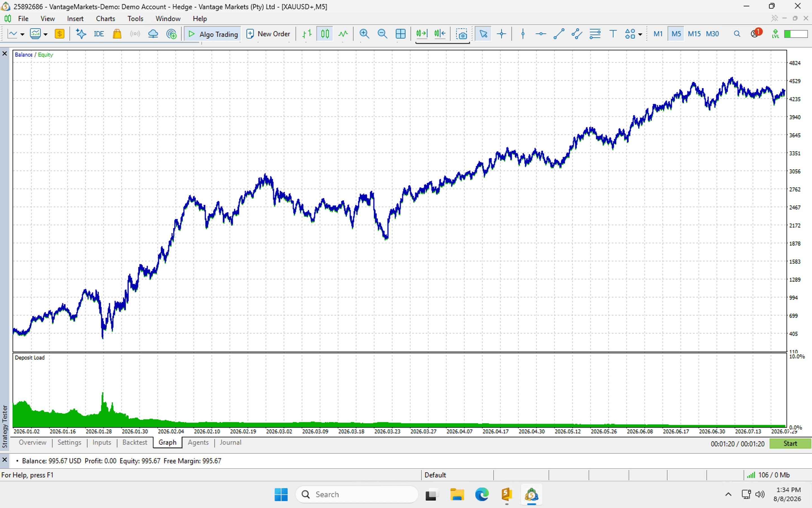Open the VPS cloud hosting icon

coord(153,34)
